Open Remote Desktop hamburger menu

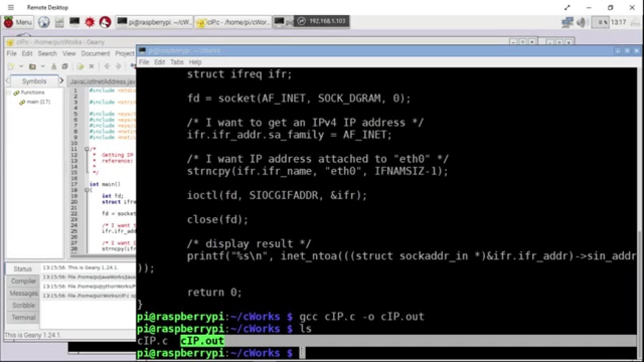[x=11, y=8]
